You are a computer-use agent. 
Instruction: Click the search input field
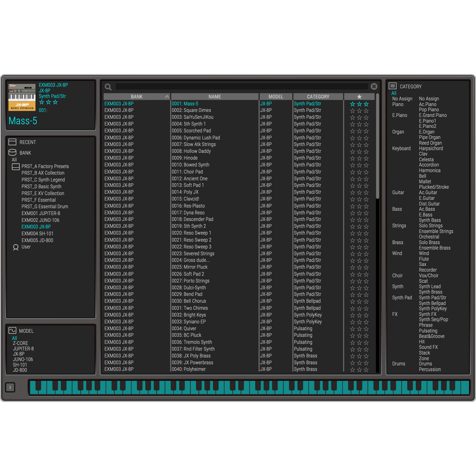tap(242, 86)
